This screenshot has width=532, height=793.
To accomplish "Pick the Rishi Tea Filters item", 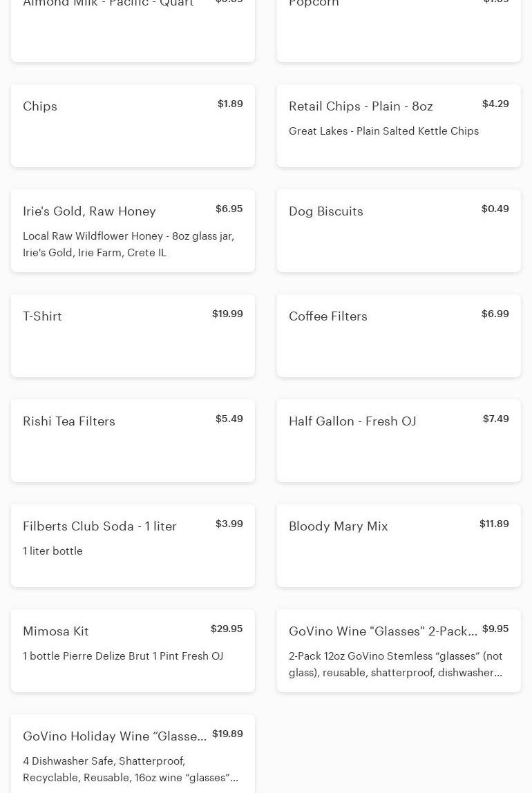I will pyautogui.click(x=133, y=441).
